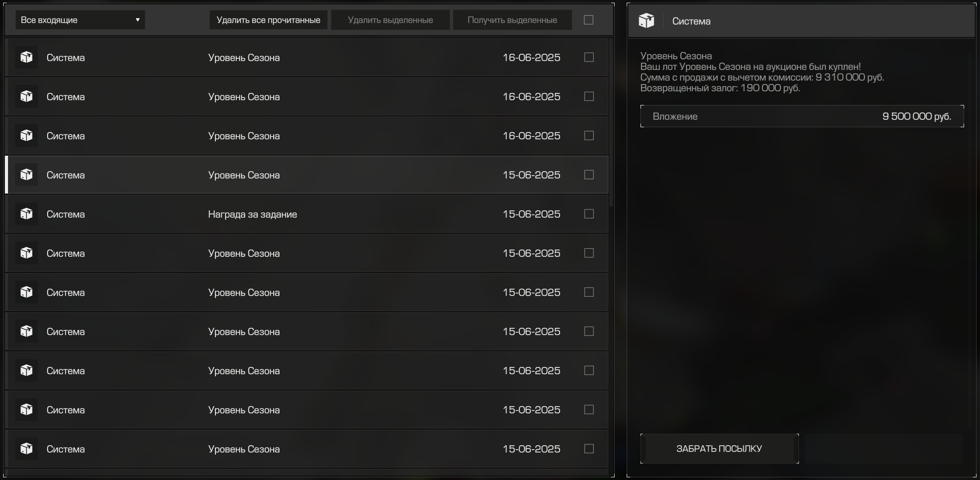980x480 pixels.
Task: Click the package icon of the "Награда за задание" message
Action: [x=26, y=214]
